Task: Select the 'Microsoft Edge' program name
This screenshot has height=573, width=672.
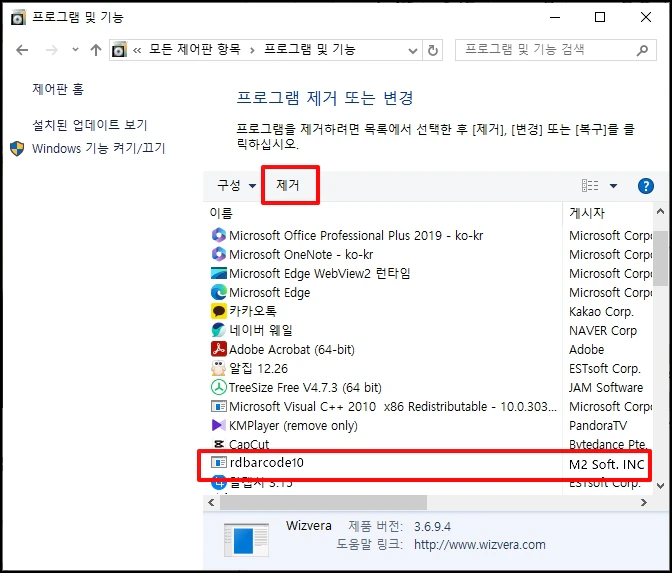Action: tap(270, 293)
